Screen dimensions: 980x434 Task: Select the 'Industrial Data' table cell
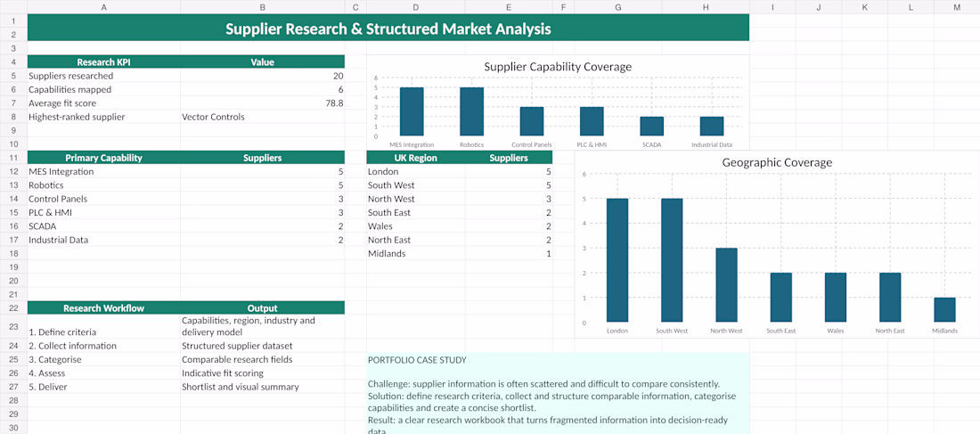pyautogui.click(x=103, y=240)
